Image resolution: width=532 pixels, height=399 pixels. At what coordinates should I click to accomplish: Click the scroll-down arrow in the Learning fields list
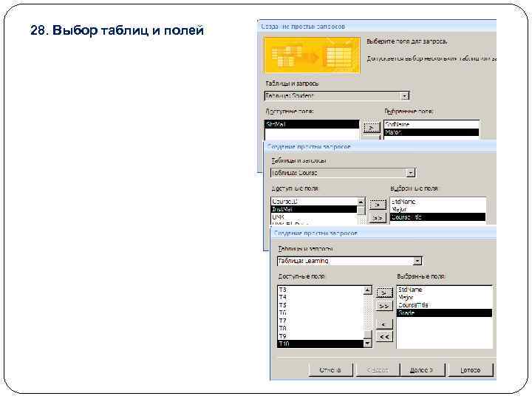pyautogui.click(x=367, y=344)
